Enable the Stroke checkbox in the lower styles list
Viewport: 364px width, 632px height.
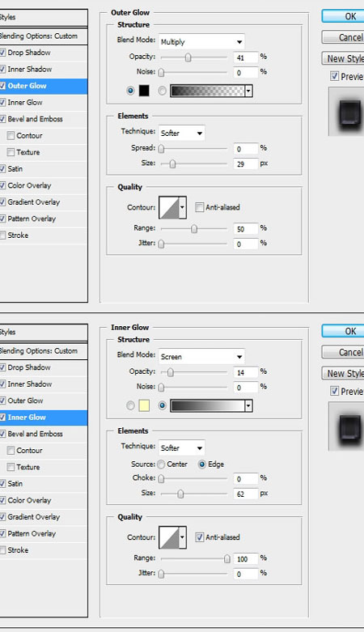point(2,549)
